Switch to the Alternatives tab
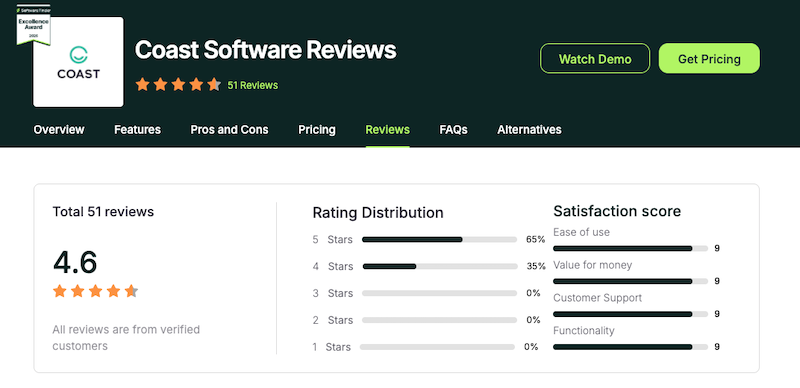800x388 pixels. (529, 130)
